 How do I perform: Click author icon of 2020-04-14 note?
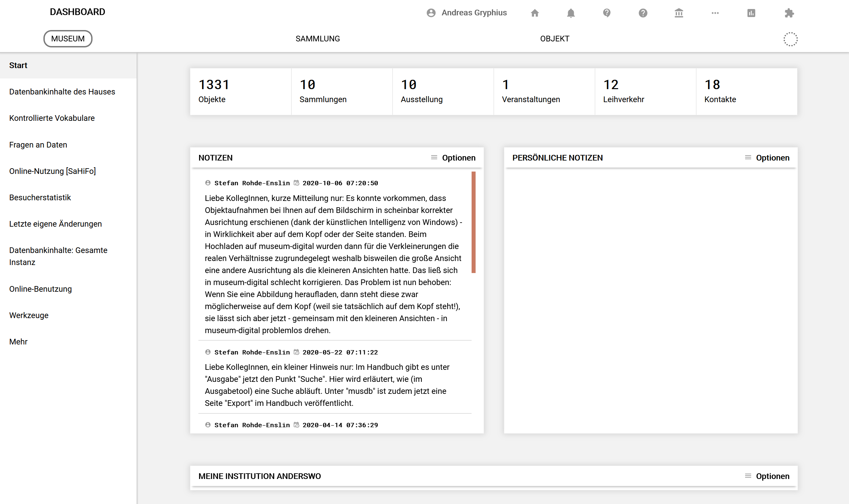coord(208,425)
